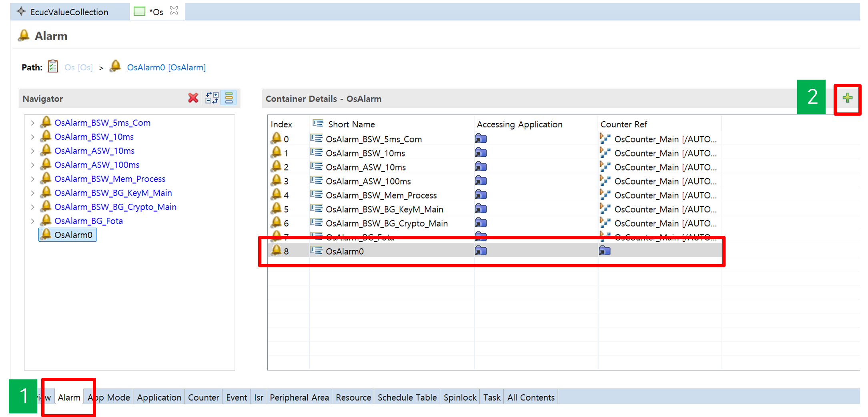Click the green plus add-container icon
The height and width of the screenshot is (417, 868).
(x=847, y=98)
